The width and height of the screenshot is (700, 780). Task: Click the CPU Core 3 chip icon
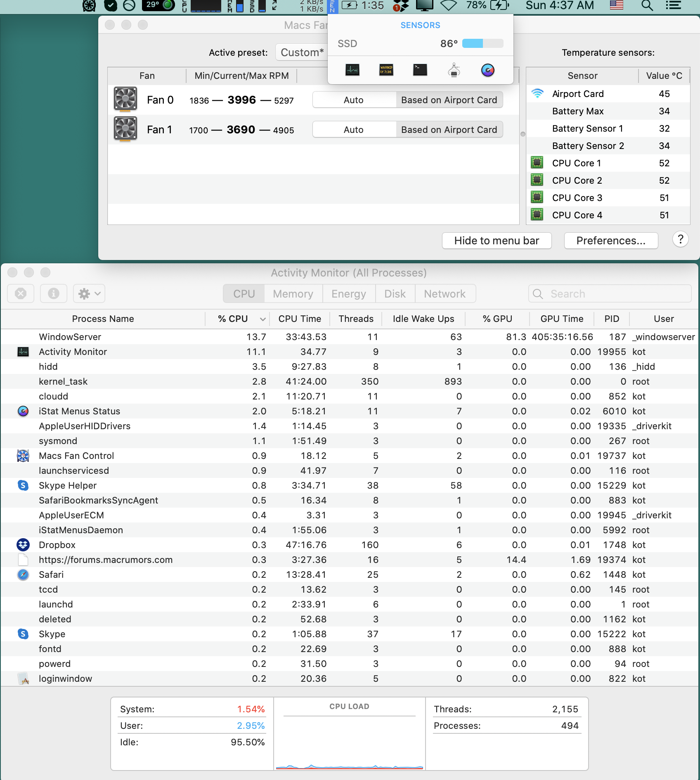[537, 197]
